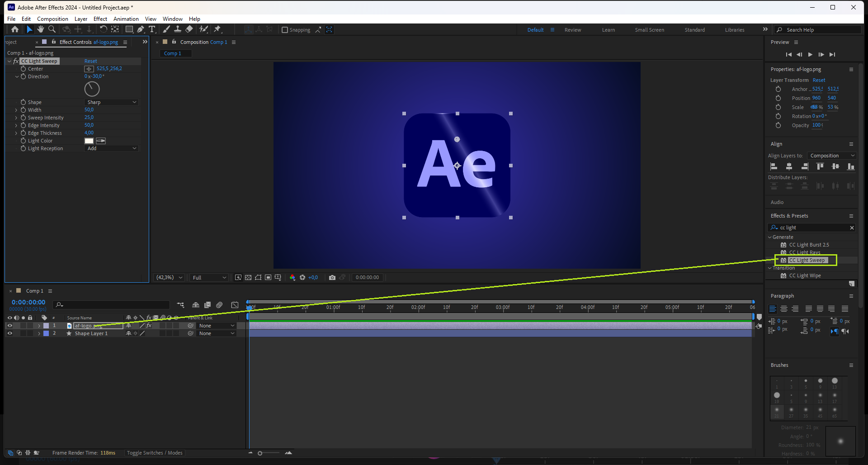Select the Puppet Pin tool
This screenshot has width=868, height=465.
tap(217, 29)
